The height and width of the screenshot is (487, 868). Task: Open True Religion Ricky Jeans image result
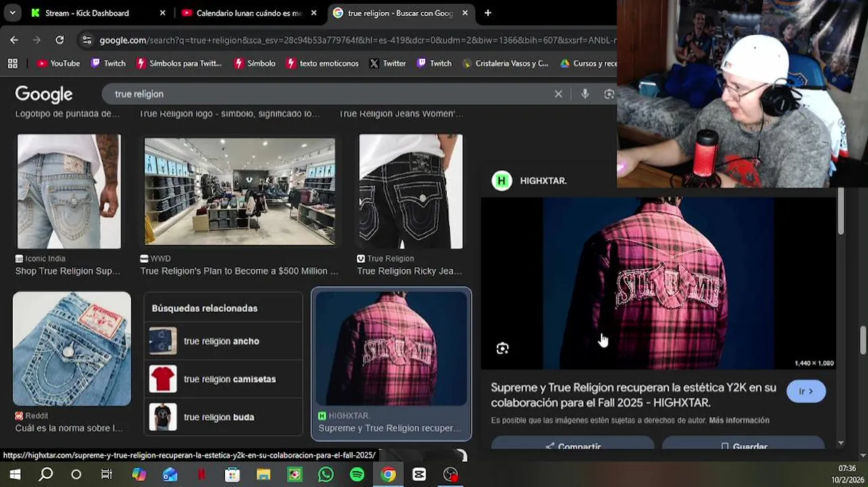pos(411,191)
